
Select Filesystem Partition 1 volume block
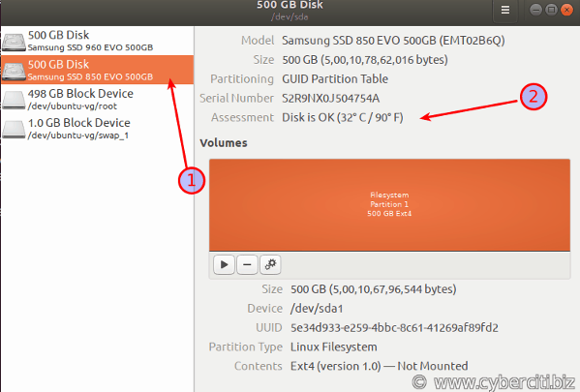point(389,205)
